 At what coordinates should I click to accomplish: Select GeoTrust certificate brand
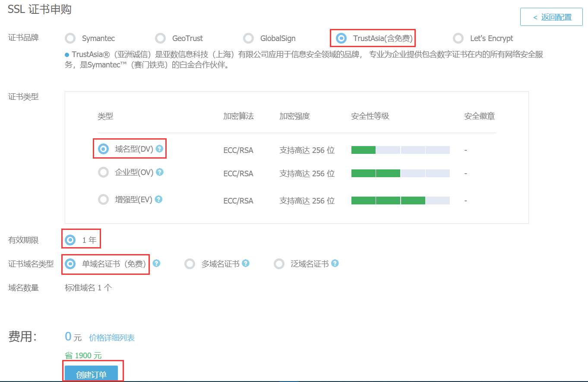point(160,38)
